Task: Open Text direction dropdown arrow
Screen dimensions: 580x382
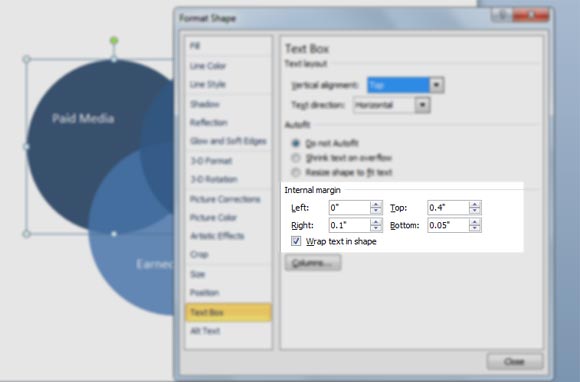Action: coord(422,105)
